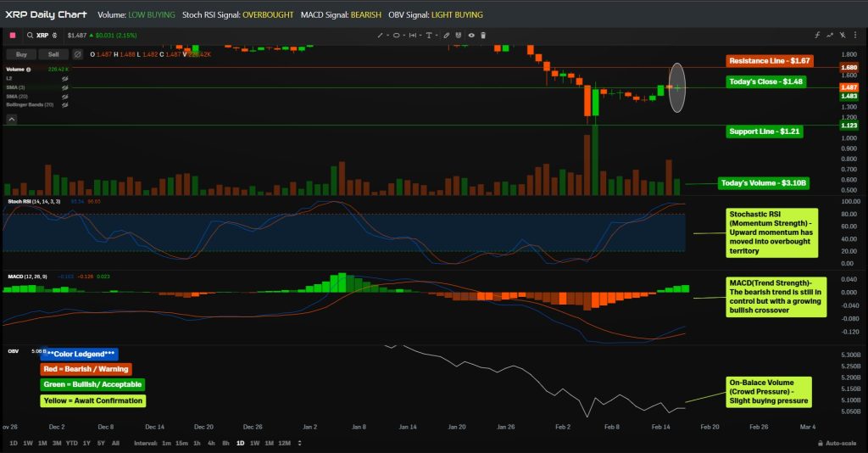Click the Volume info icon

click(x=28, y=70)
